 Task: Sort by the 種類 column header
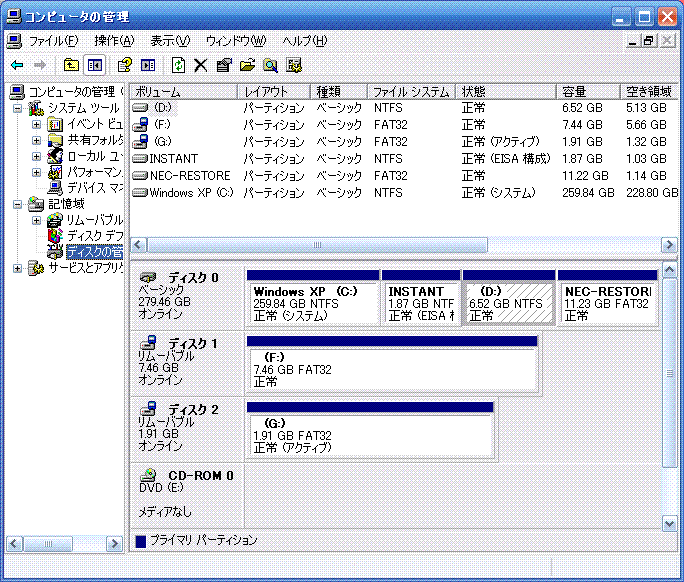(339, 92)
